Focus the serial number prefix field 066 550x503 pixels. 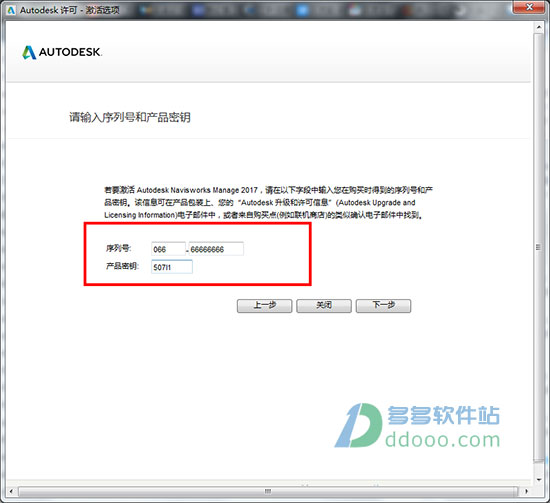(x=168, y=249)
